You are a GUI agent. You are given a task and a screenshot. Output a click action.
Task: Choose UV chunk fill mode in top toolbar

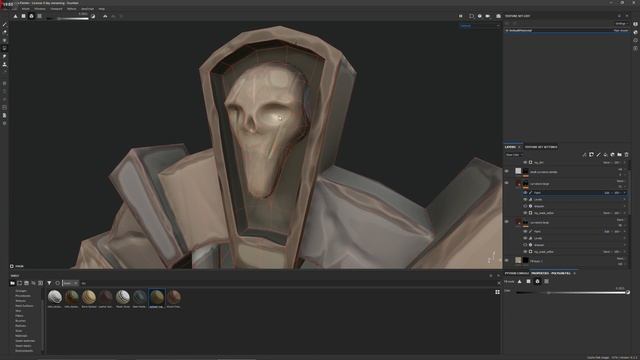pos(40,16)
